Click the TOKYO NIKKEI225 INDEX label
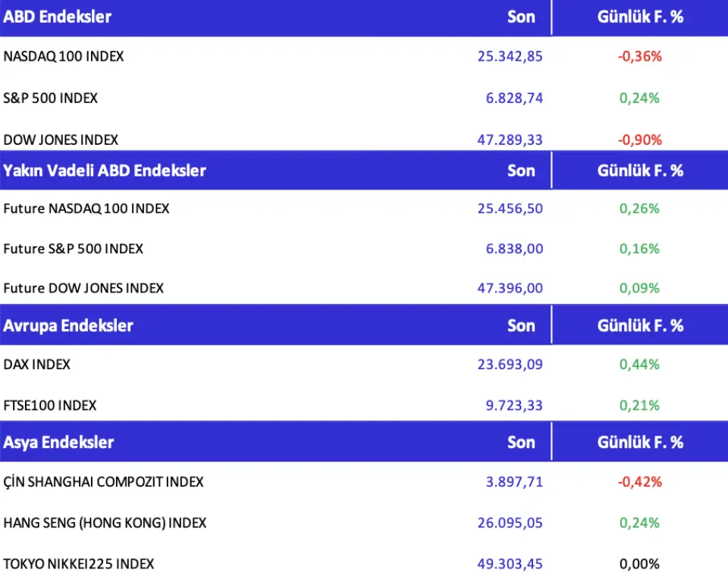The height and width of the screenshot is (576, 728). [x=79, y=564]
